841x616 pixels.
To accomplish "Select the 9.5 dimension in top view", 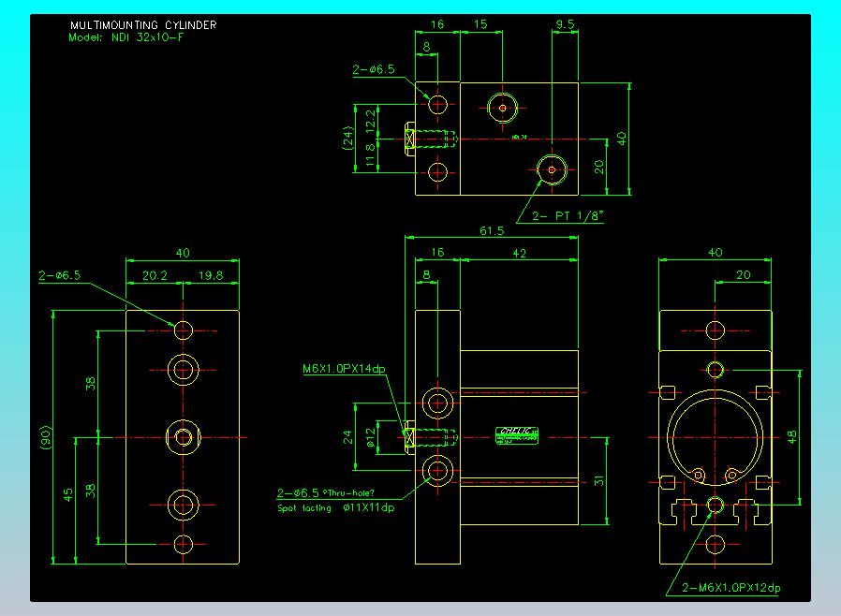I will click(565, 25).
